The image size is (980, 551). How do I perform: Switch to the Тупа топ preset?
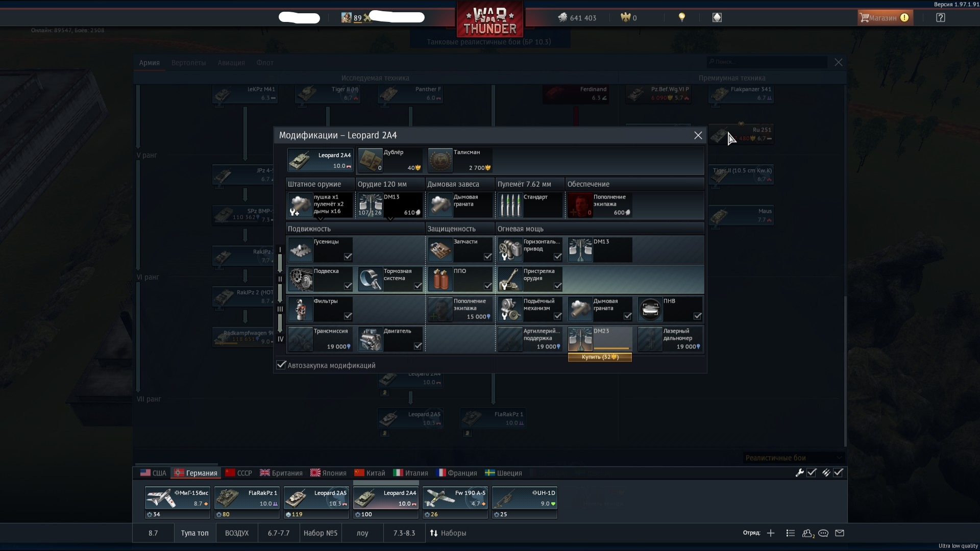click(x=194, y=533)
